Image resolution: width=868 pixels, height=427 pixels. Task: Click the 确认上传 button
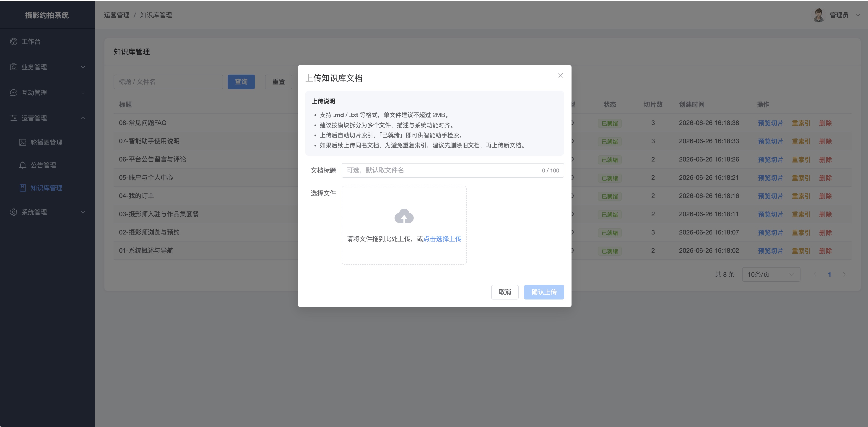[544, 292]
